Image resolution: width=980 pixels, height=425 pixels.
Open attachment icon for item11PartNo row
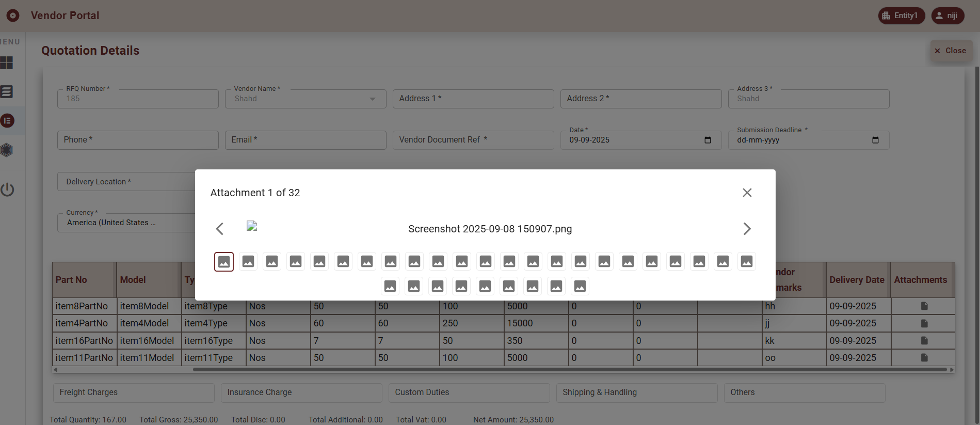[924, 358]
